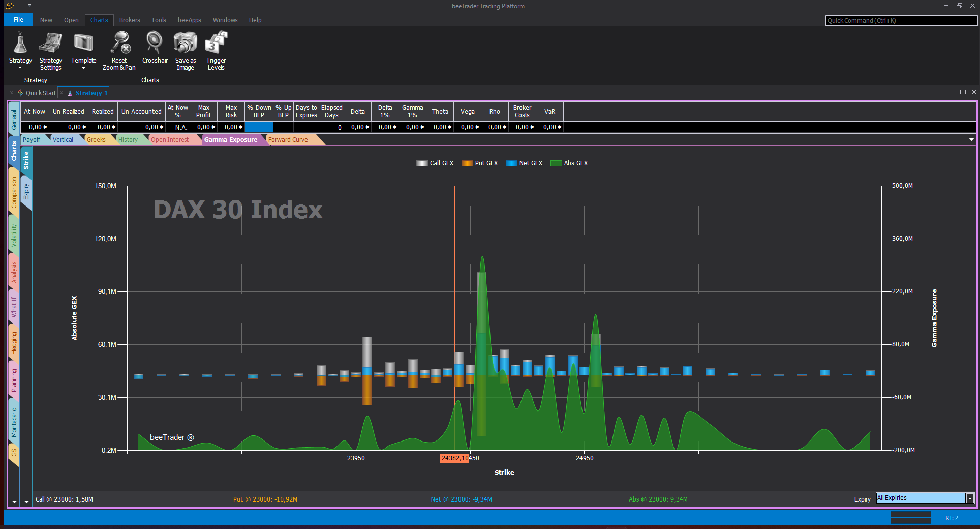Open the All Expiries dropdown

click(x=970, y=498)
